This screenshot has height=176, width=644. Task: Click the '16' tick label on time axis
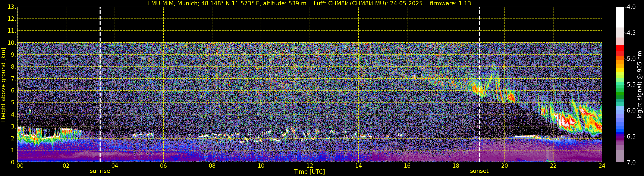point(407,166)
